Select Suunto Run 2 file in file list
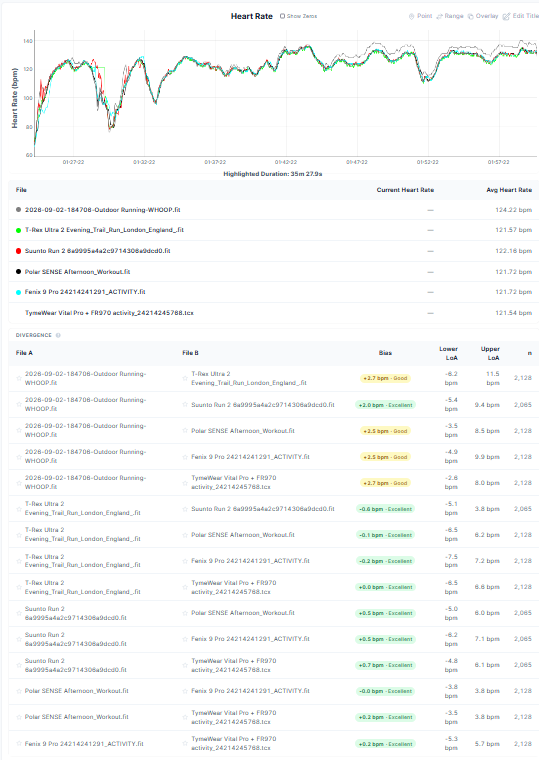The image size is (539, 760). [97, 251]
